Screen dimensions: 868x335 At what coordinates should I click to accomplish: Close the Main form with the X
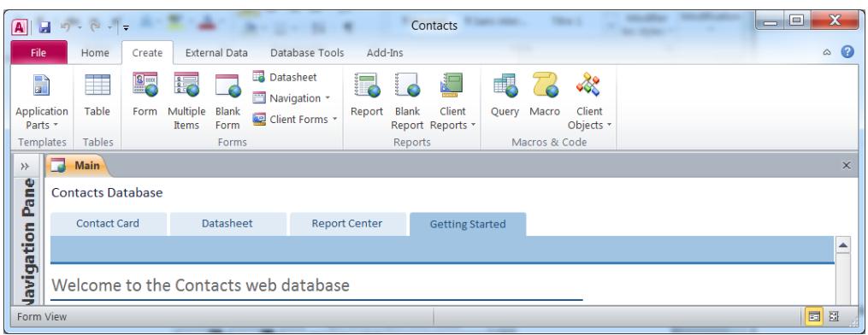point(847,165)
